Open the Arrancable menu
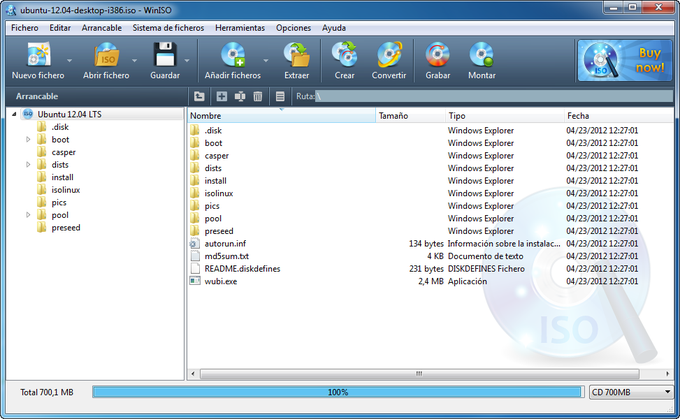This screenshot has height=419, width=680. click(x=101, y=28)
